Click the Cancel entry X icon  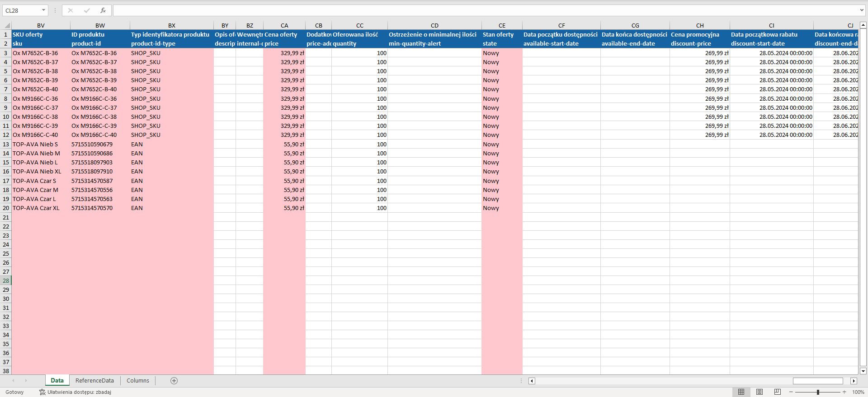point(71,10)
